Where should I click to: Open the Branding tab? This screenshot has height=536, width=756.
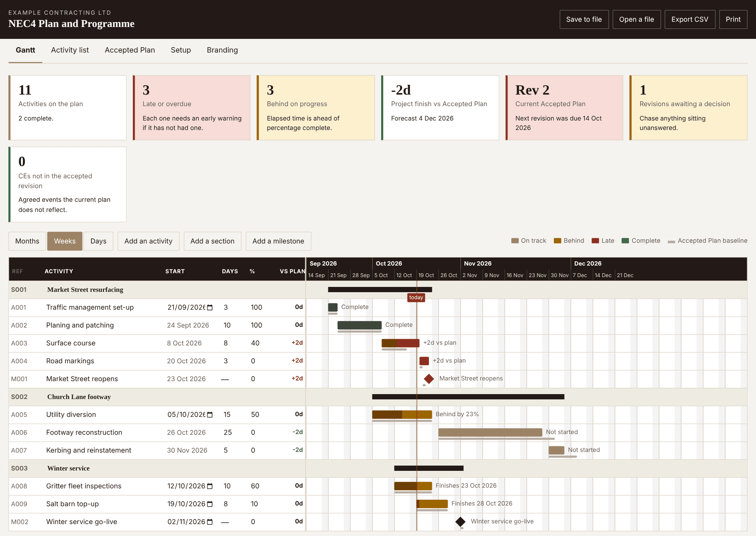tap(222, 50)
